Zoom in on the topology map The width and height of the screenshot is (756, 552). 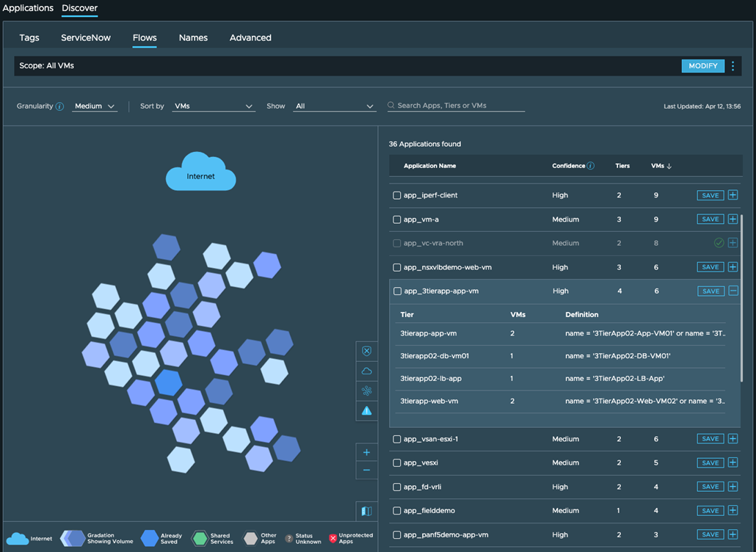(x=366, y=452)
